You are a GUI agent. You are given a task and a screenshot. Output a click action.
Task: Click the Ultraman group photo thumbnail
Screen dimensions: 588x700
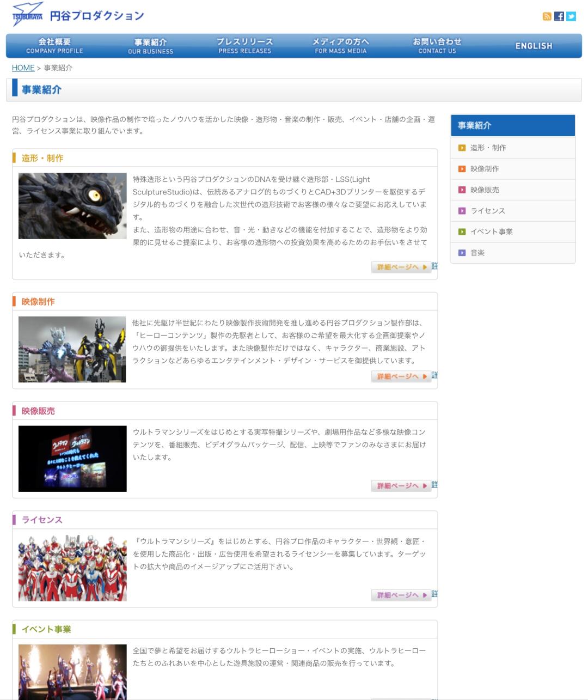(x=71, y=565)
